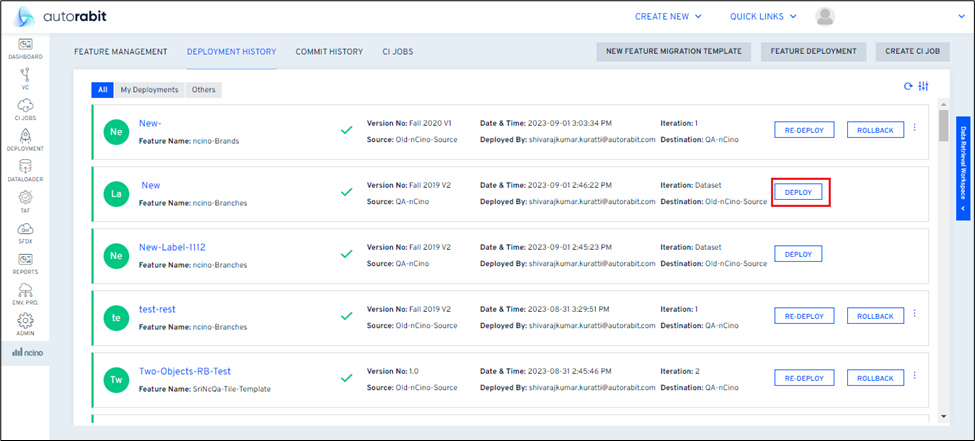This screenshot has height=441, width=975.
Task: Click the refresh icon above the list
Action: 909,87
